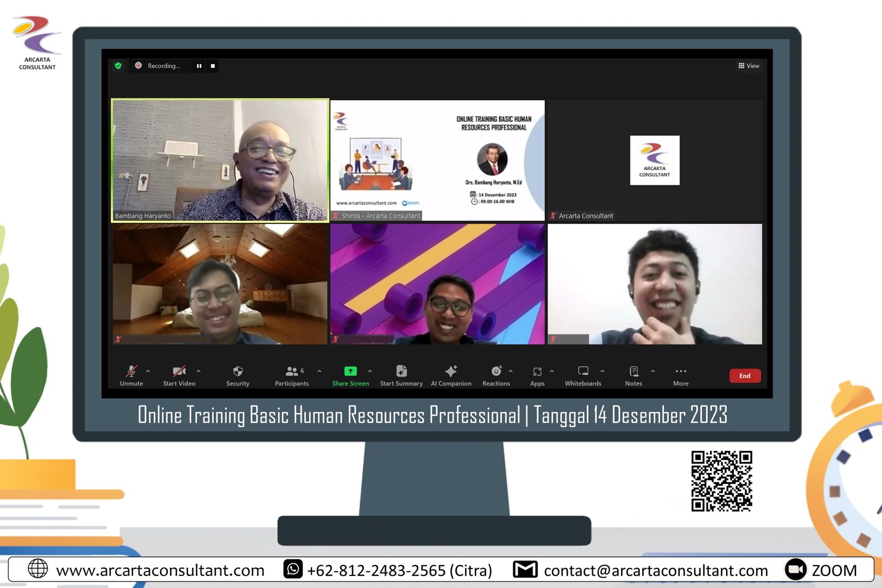
Task: Expand audio options arrow next to Unmute
Action: pos(148,371)
